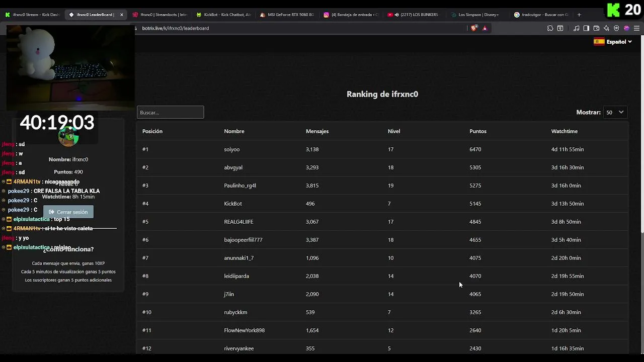
Task: Click the Buscar search field
Action: coord(170,112)
